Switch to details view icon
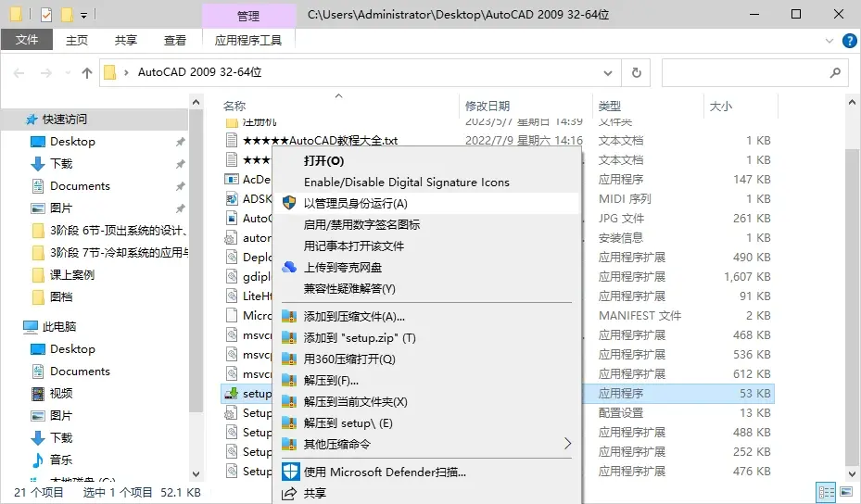The width and height of the screenshot is (861, 504). coord(826,493)
